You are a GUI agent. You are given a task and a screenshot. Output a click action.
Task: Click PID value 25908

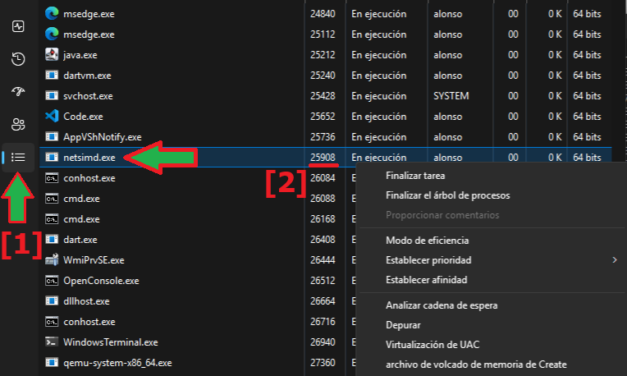(323, 158)
